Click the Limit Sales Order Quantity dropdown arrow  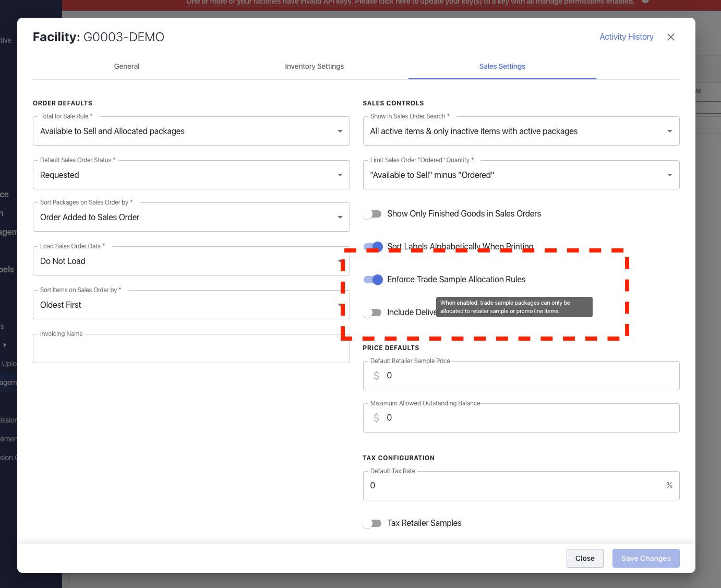[669, 175]
